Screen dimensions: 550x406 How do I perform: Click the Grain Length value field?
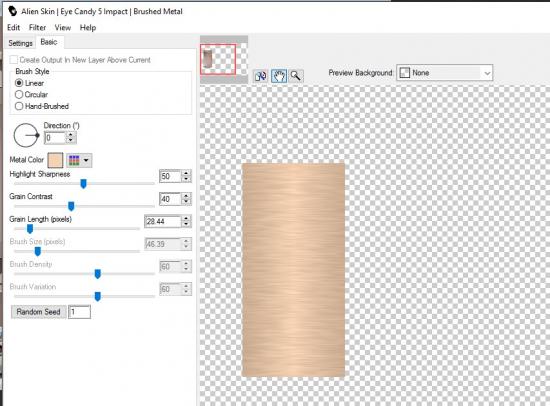(163, 221)
